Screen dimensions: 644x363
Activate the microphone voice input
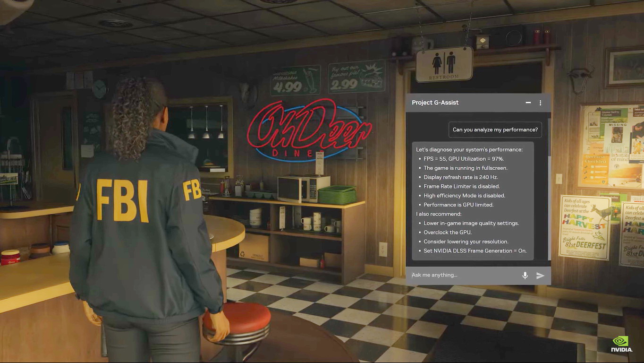pos(525,275)
